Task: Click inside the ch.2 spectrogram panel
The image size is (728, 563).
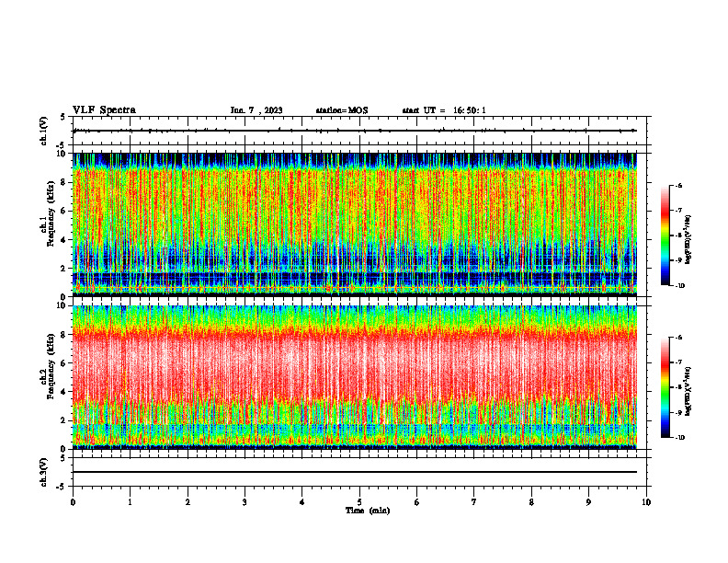Action: 355,377
